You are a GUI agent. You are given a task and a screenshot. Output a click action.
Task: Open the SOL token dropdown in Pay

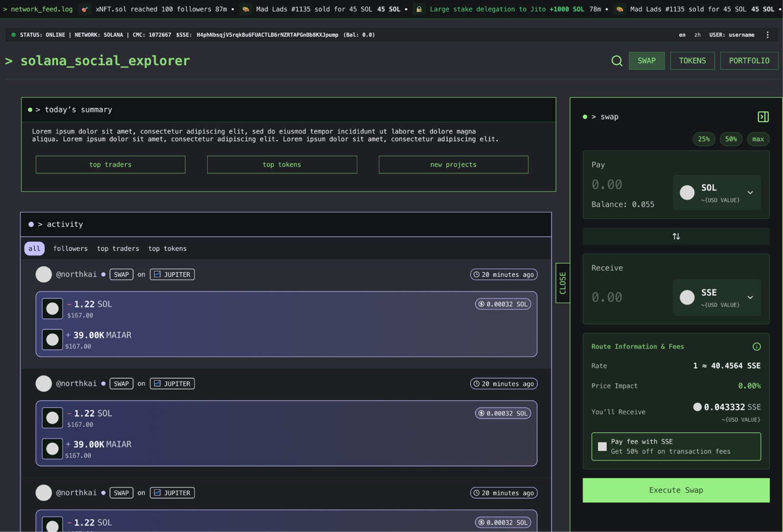[x=717, y=193]
